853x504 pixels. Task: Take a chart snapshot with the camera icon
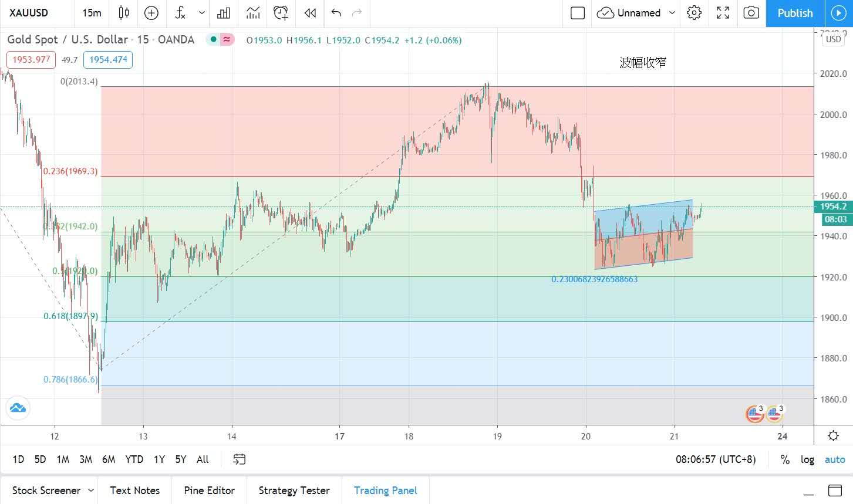[751, 13]
